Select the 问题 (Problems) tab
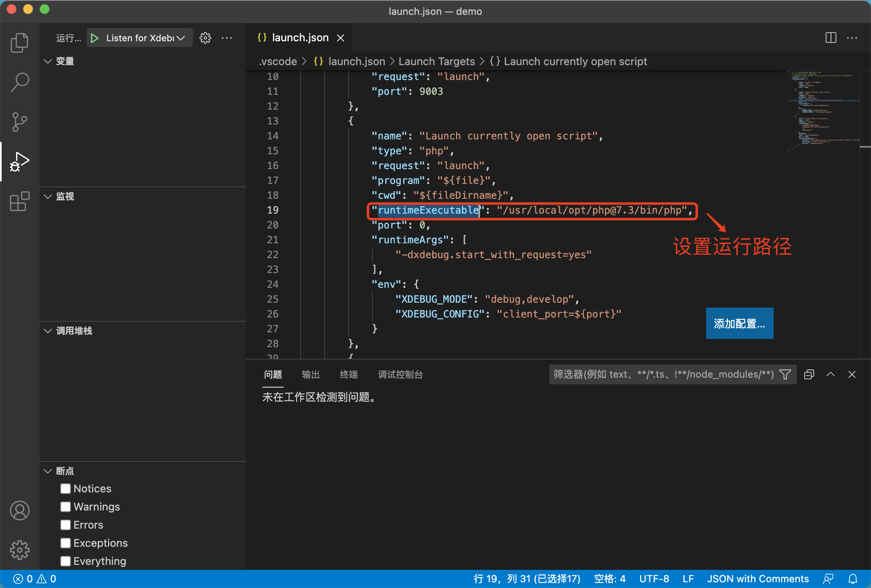Viewport: 871px width, 588px height. point(272,374)
